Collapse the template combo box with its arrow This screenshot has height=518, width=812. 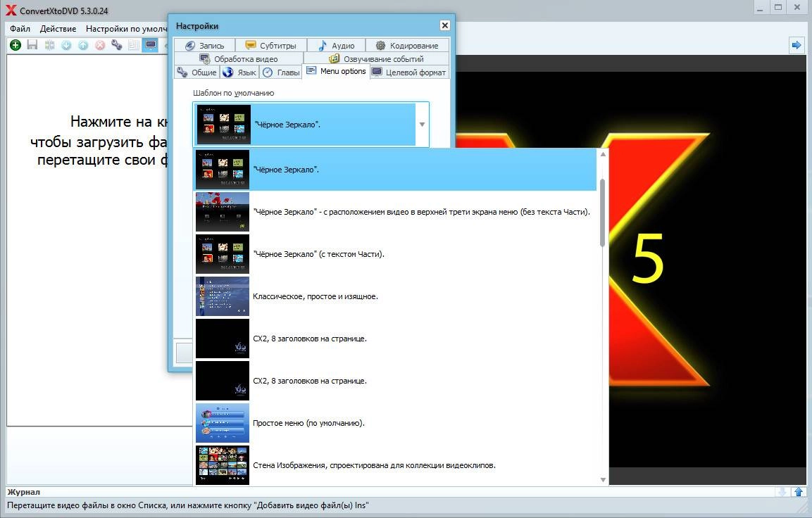click(422, 125)
